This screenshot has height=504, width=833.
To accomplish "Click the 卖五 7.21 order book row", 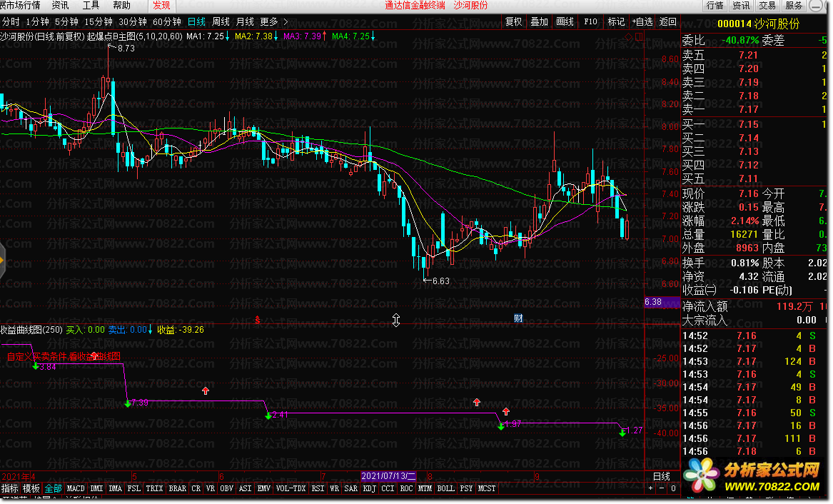I will pos(754,55).
